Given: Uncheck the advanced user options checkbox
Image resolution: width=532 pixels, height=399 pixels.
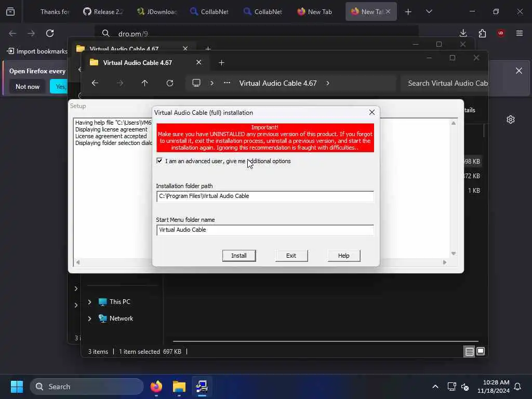Looking at the screenshot, I should [159, 161].
